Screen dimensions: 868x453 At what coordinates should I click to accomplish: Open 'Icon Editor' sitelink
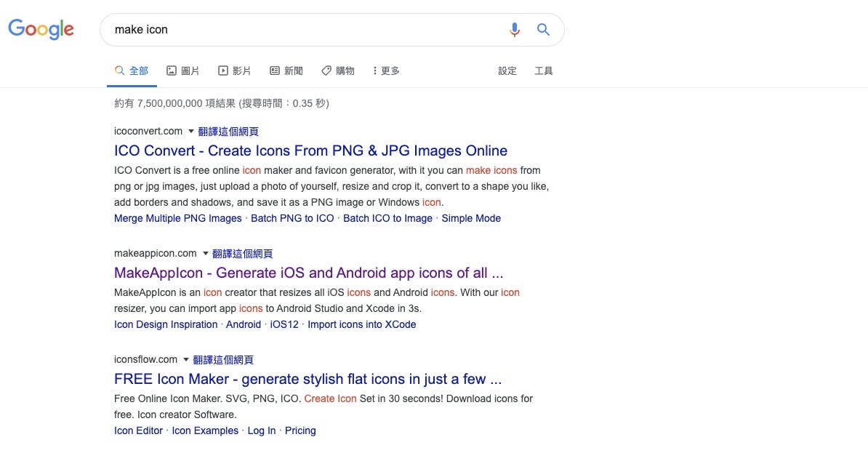click(138, 431)
